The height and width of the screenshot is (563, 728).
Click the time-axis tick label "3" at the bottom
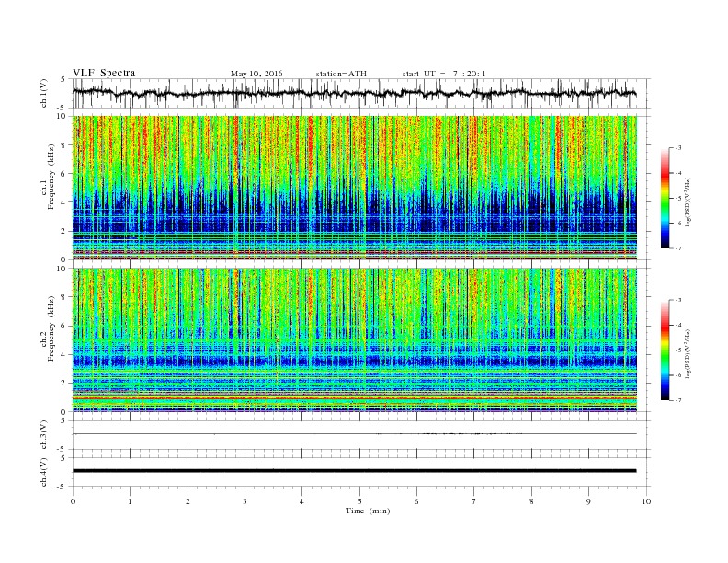pyautogui.click(x=245, y=501)
